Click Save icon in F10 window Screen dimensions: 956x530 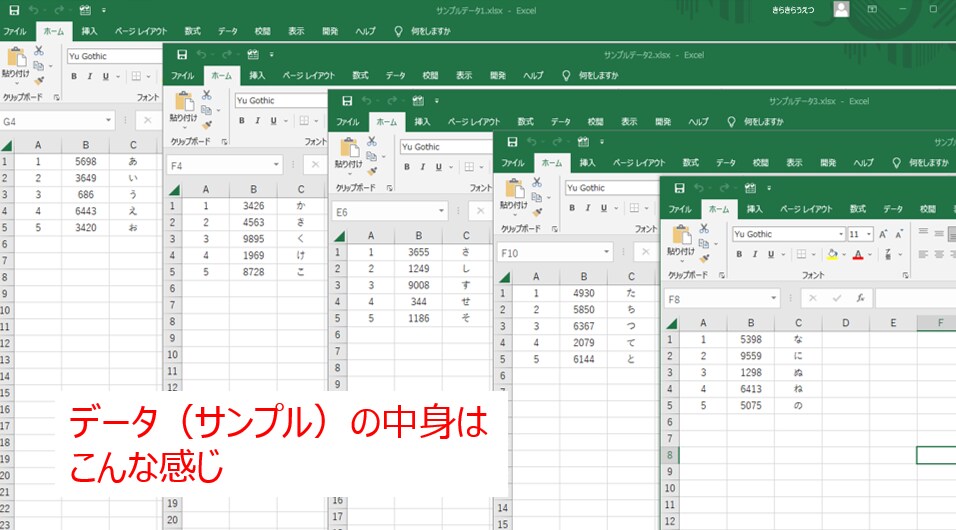[512, 141]
